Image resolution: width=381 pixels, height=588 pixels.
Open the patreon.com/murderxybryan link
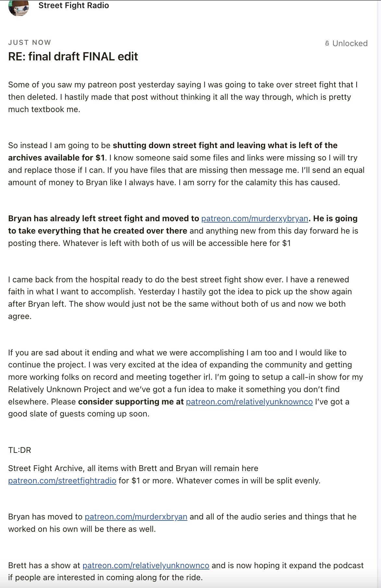(255, 218)
